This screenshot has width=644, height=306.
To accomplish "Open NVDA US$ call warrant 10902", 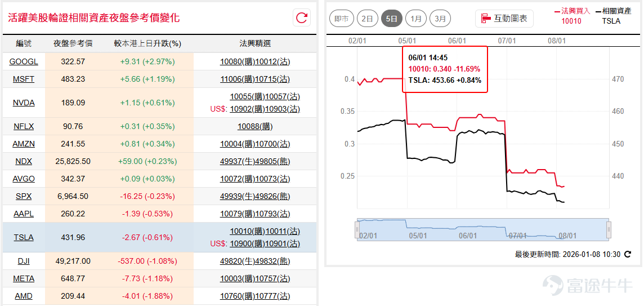I will (x=247, y=109).
